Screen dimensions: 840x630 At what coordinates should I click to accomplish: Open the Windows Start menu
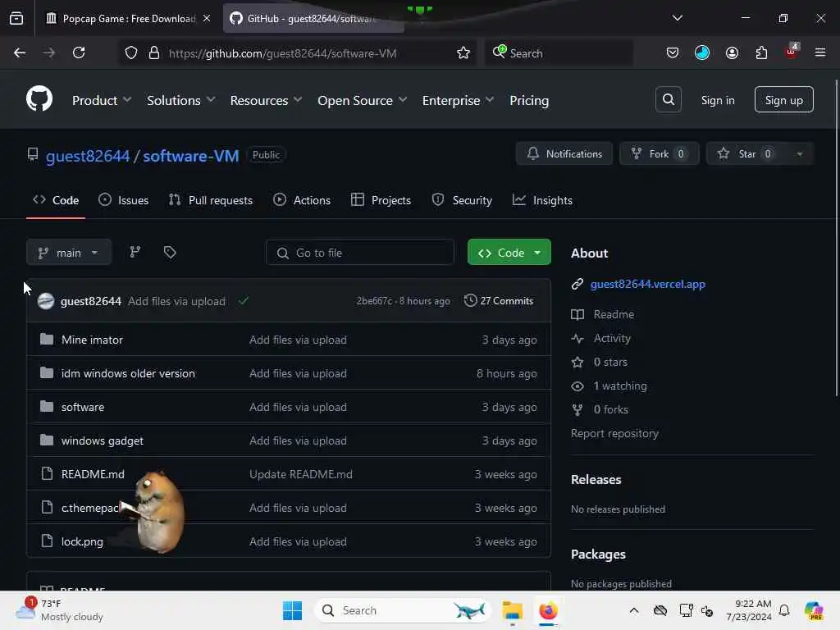pyautogui.click(x=293, y=610)
